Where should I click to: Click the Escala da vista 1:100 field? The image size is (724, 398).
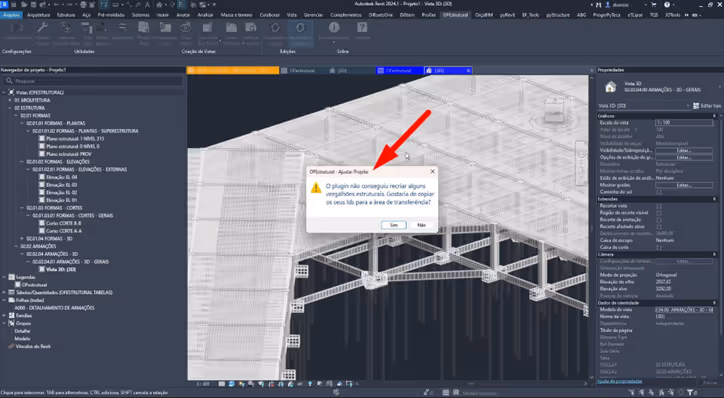pos(684,123)
